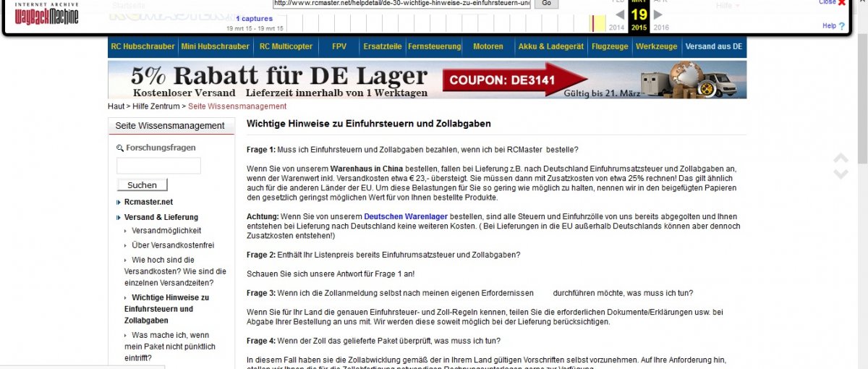868x369 pixels.
Task: Follow the Deutschen Warenlager link
Action: click(406, 217)
